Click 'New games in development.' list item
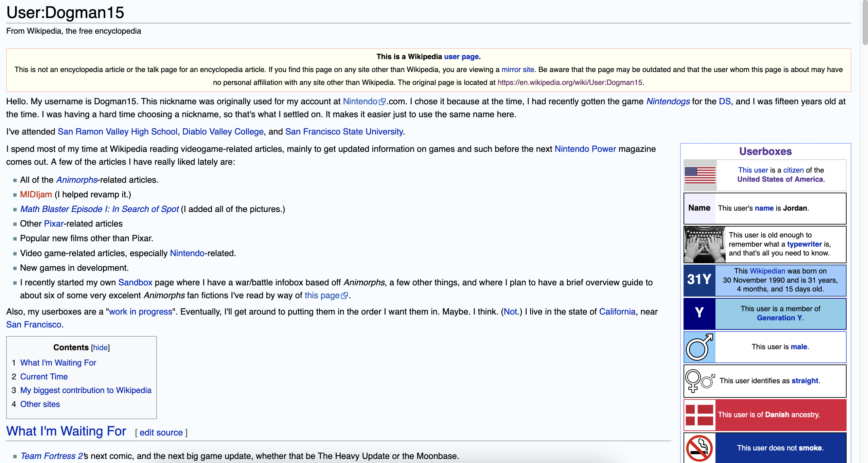The image size is (868, 463). coord(74,268)
